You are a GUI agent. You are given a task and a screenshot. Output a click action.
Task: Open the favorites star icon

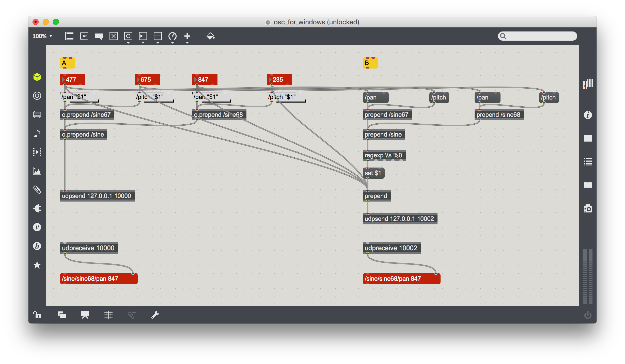(37, 265)
